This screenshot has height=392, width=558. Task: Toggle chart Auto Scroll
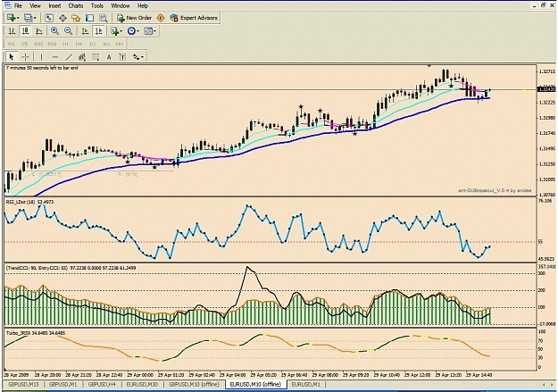(85, 31)
